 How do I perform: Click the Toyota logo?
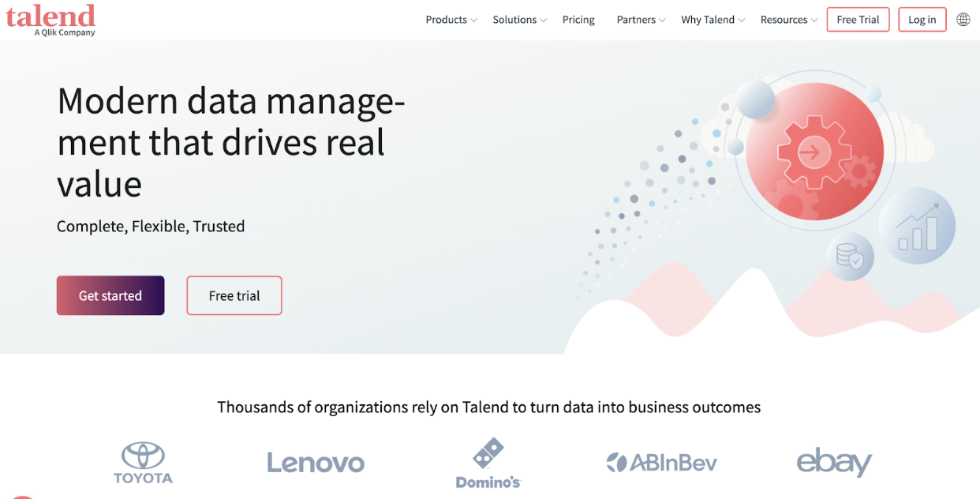(143, 463)
